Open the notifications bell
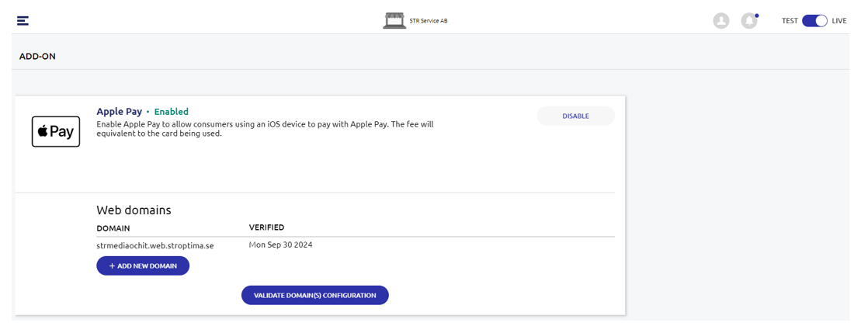Image resolution: width=868 pixels, height=333 pixels. (x=749, y=21)
